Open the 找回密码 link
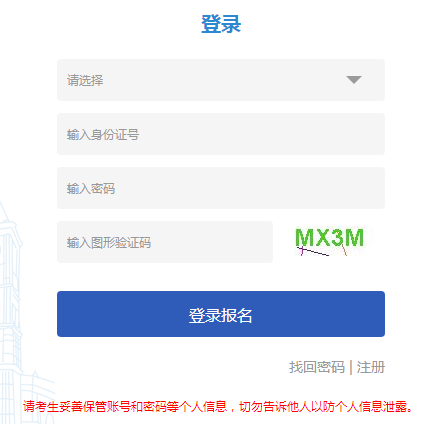 tap(317, 367)
